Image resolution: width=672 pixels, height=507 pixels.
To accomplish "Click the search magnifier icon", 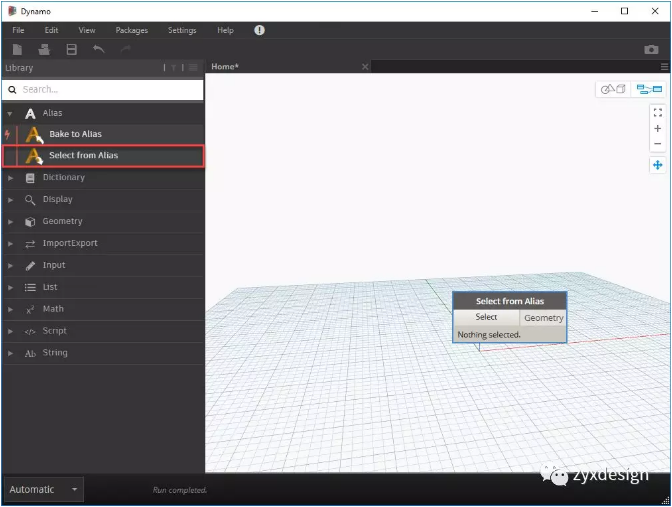I will [12, 90].
